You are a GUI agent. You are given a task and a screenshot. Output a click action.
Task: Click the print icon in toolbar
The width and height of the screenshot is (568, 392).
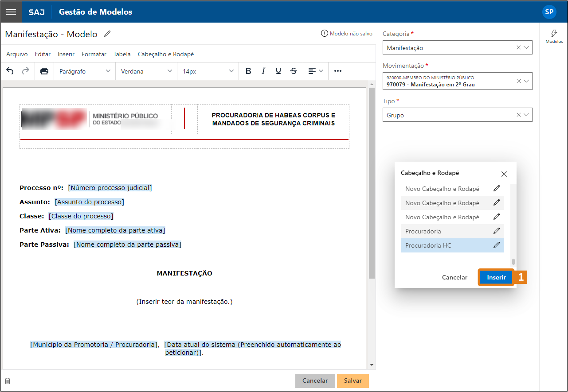(44, 71)
